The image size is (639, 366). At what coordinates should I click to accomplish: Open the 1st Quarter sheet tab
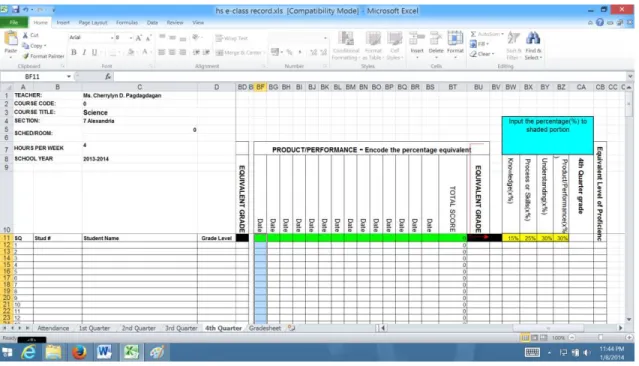coord(94,328)
